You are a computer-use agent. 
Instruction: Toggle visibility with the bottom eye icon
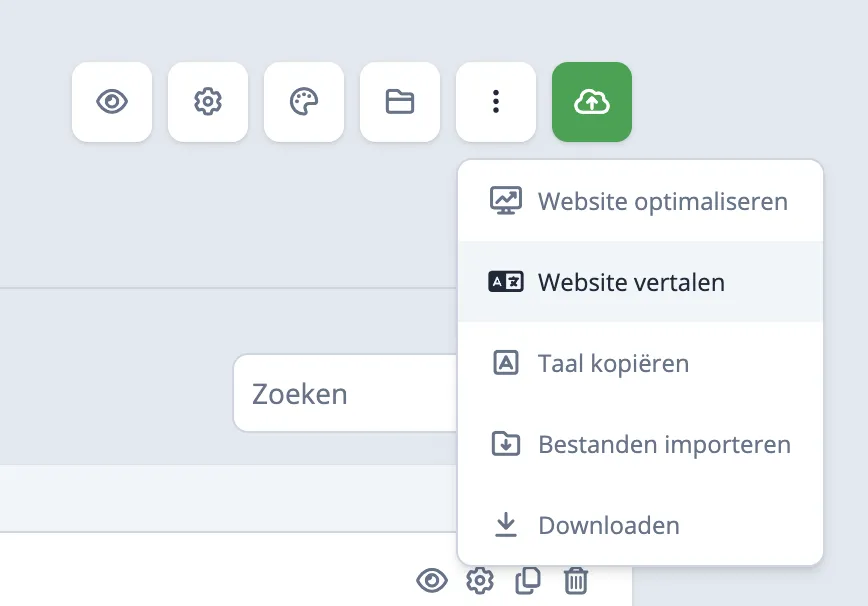432,580
